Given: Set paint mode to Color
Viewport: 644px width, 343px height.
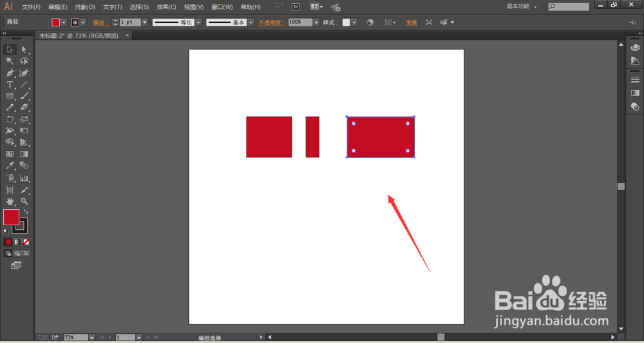Looking at the screenshot, I should (8, 242).
